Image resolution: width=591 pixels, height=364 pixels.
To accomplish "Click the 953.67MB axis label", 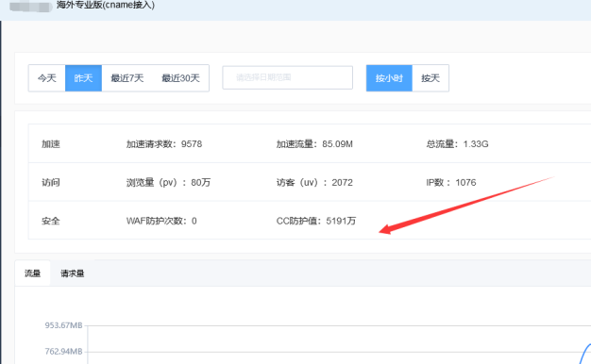I will pos(63,325).
